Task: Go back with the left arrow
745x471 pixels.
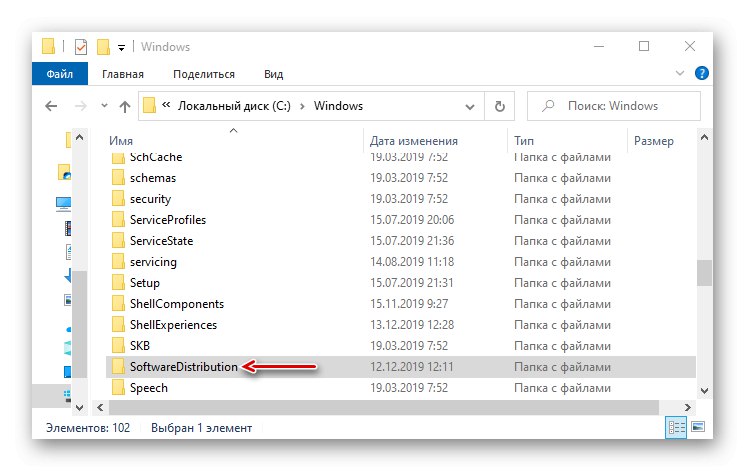Action: coord(51,106)
